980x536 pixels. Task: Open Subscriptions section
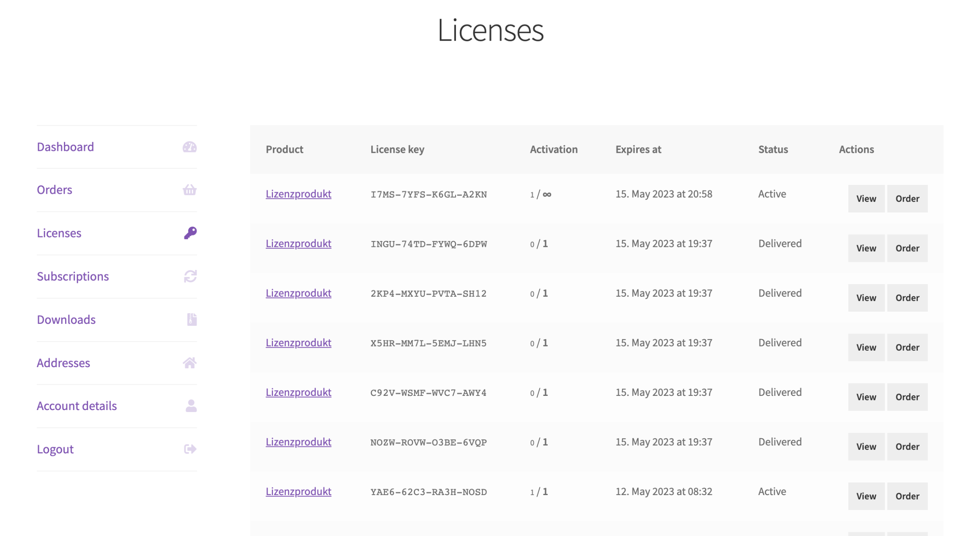point(73,276)
